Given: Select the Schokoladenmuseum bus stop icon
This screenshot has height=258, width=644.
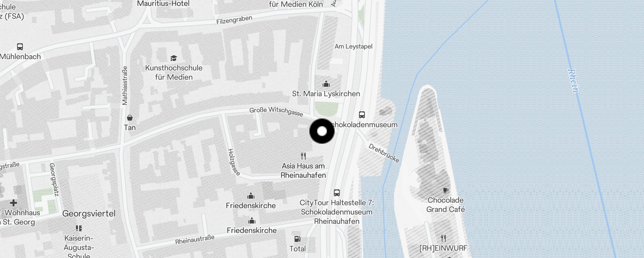Looking at the screenshot, I should [362, 115].
